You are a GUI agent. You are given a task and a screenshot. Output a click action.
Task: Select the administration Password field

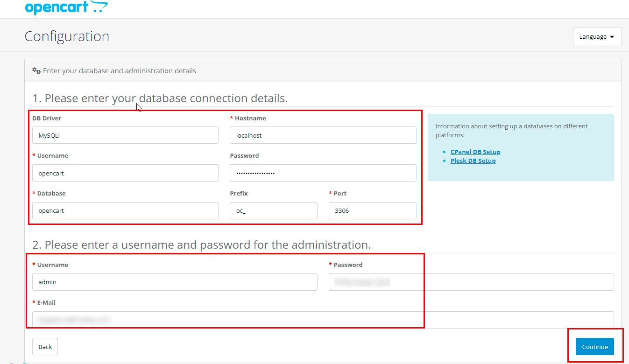click(471, 282)
